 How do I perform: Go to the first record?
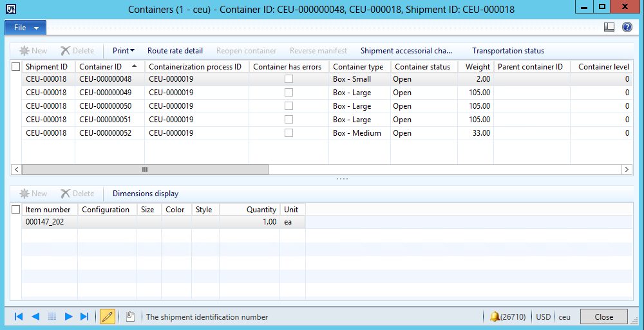[19, 316]
